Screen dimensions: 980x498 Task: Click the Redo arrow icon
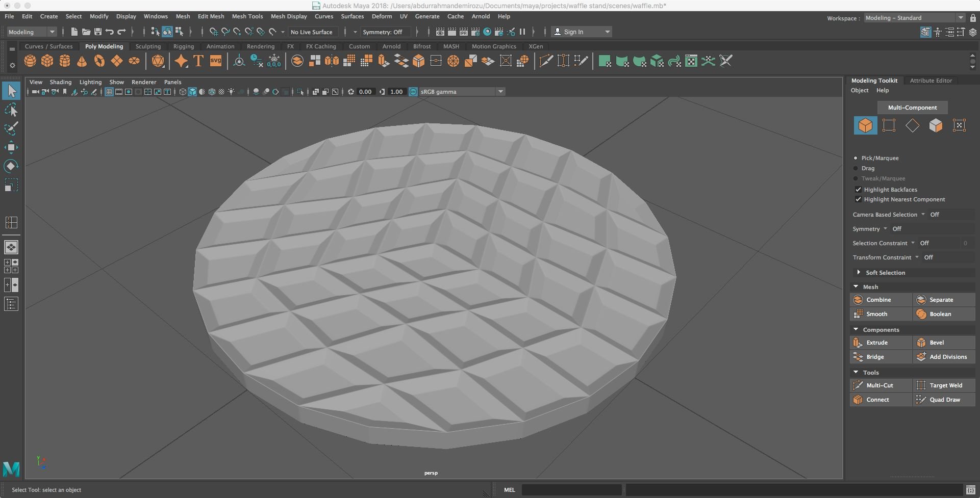pos(121,32)
